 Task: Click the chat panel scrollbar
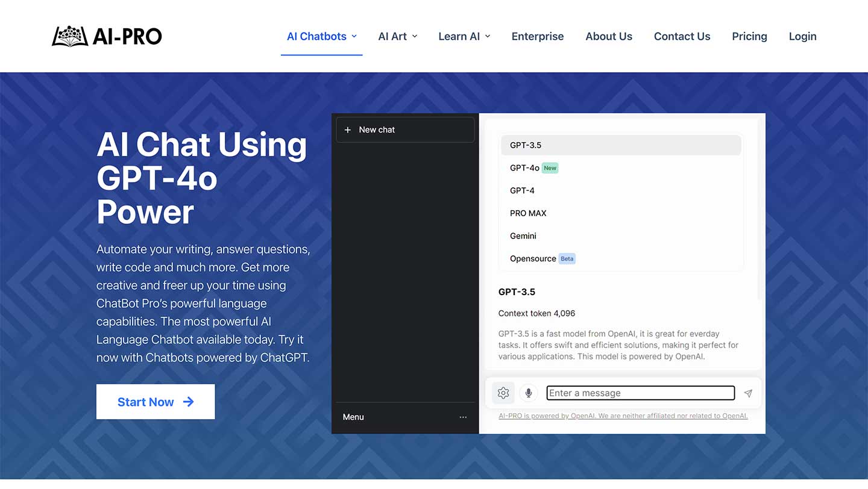(759, 209)
